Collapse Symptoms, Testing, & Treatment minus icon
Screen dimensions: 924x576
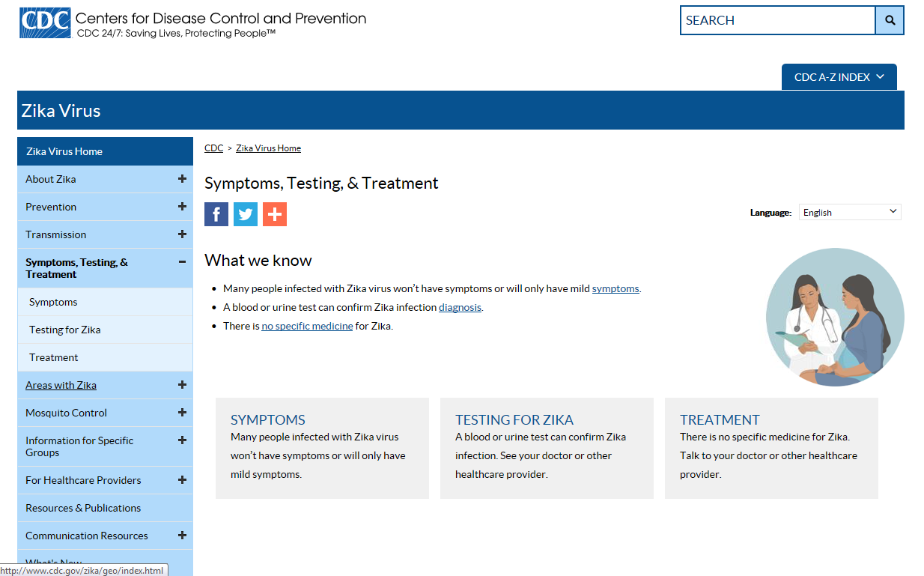click(x=182, y=262)
